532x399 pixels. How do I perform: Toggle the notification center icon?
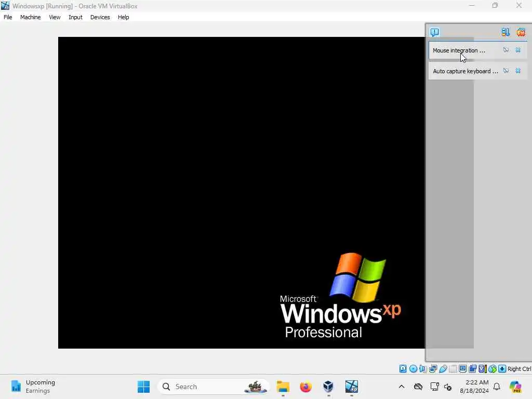pos(435,32)
